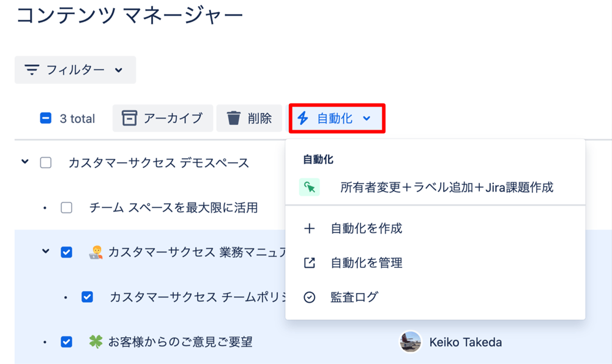Toggle the 3 total select-all checkbox

(x=46, y=118)
